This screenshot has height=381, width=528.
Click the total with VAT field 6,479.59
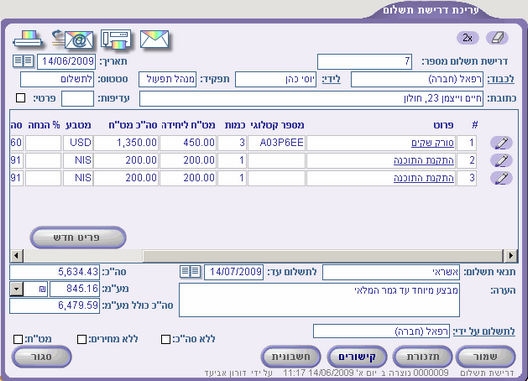pos(55,306)
